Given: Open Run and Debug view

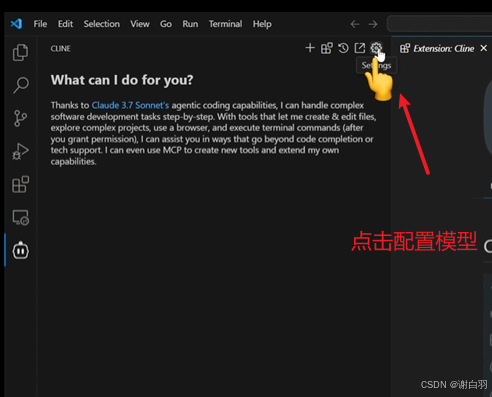Looking at the screenshot, I should coord(20,151).
